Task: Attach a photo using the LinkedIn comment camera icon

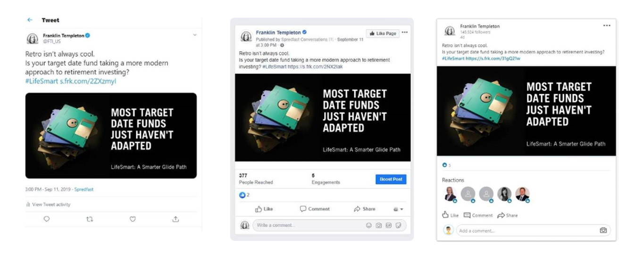Action: click(x=603, y=230)
